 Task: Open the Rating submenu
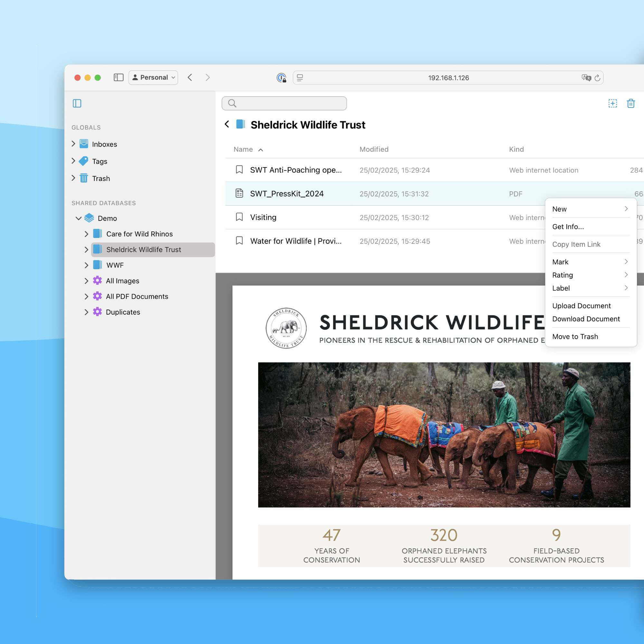(x=591, y=275)
